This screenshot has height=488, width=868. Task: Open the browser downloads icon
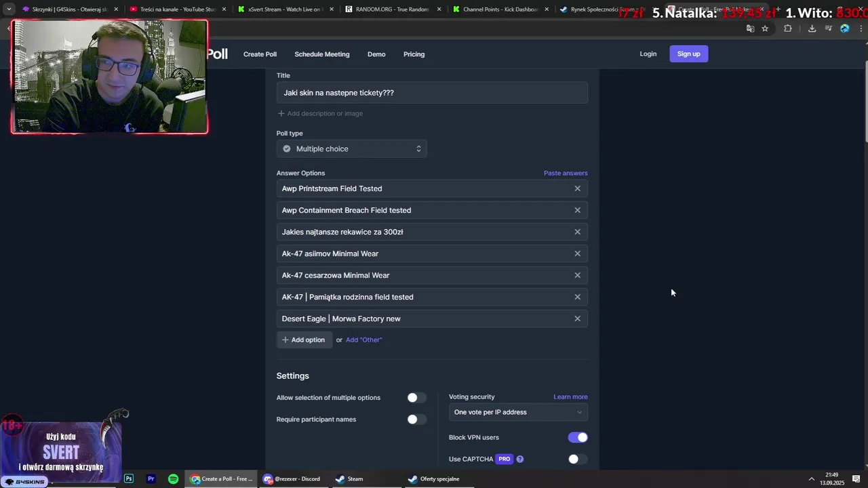(x=812, y=28)
